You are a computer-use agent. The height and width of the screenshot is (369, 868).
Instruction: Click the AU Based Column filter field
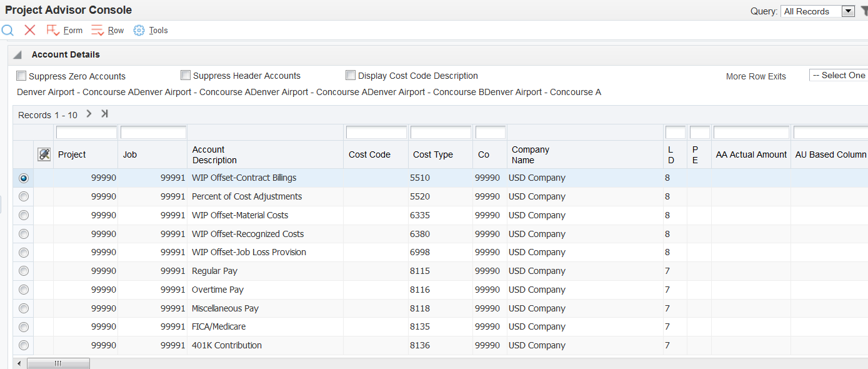(x=831, y=133)
